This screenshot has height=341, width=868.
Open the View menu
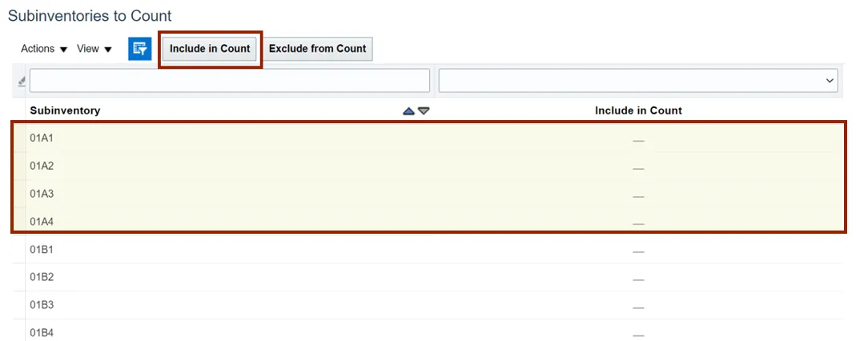point(94,49)
